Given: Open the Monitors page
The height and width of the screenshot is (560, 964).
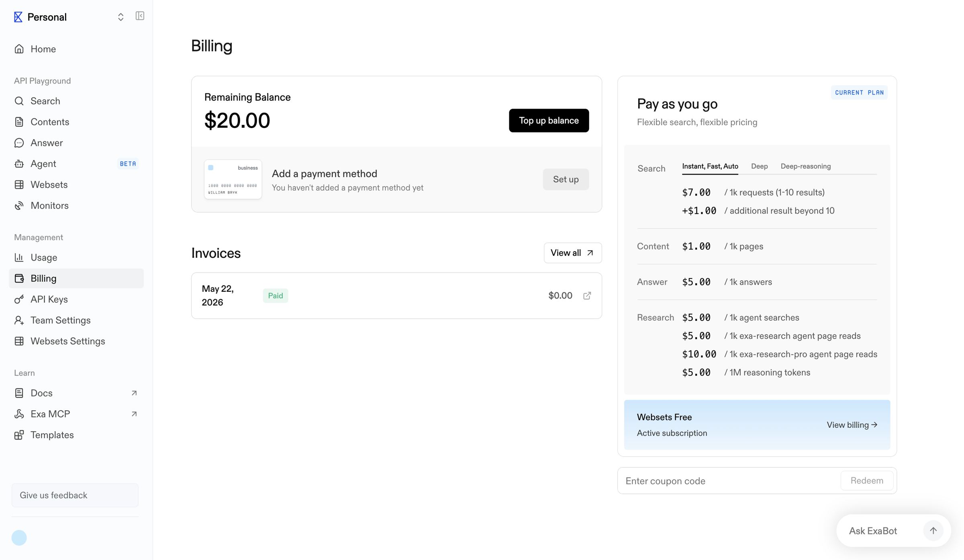Looking at the screenshot, I should pyautogui.click(x=76, y=205).
